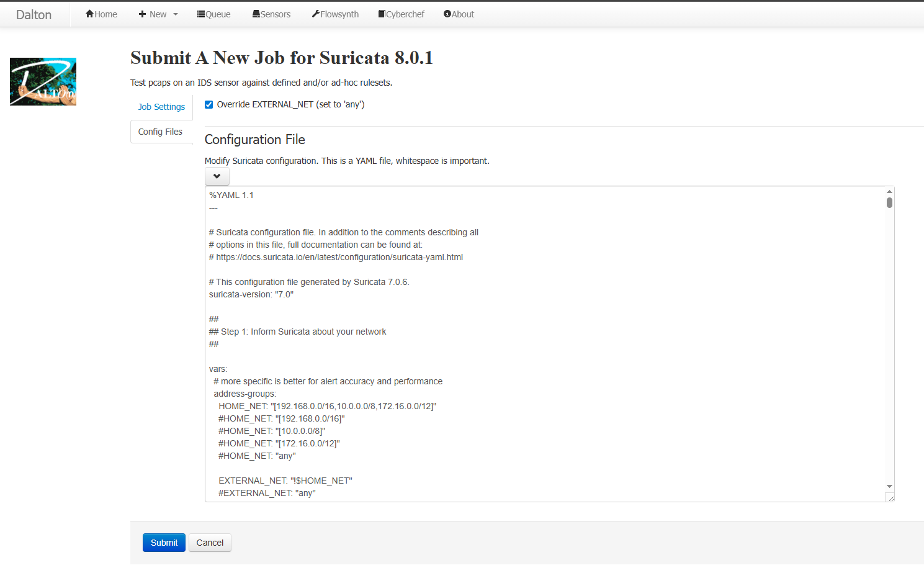Click the uncommented HOME_NET line with three ranges
This screenshot has width=924, height=578.
tap(328, 406)
